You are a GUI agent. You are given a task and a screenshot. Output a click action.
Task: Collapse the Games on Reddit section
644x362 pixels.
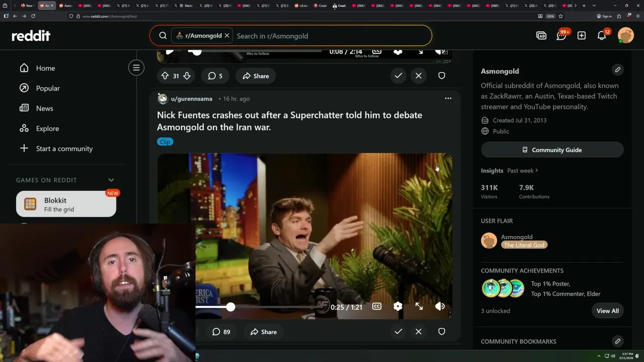tap(111, 180)
